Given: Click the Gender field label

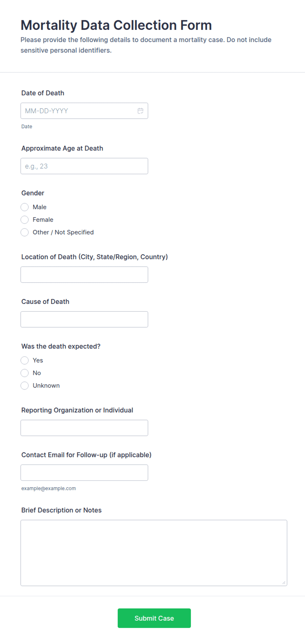Looking at the screenshot, I should [33, 193].
